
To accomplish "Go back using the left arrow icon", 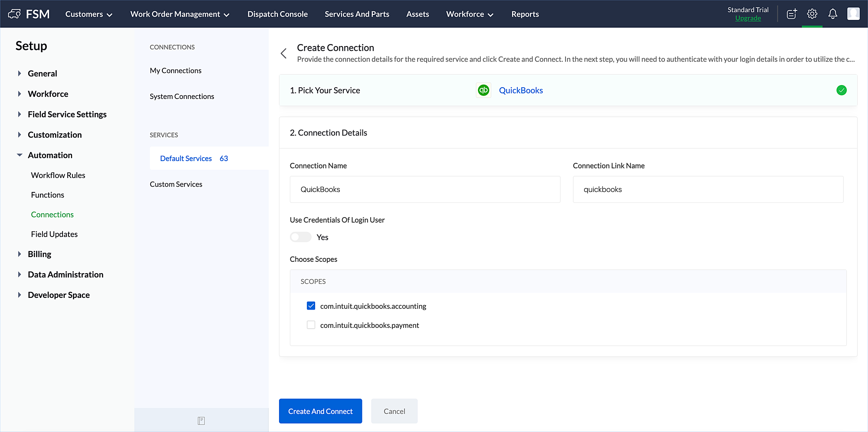I will [x=284, y=53].
